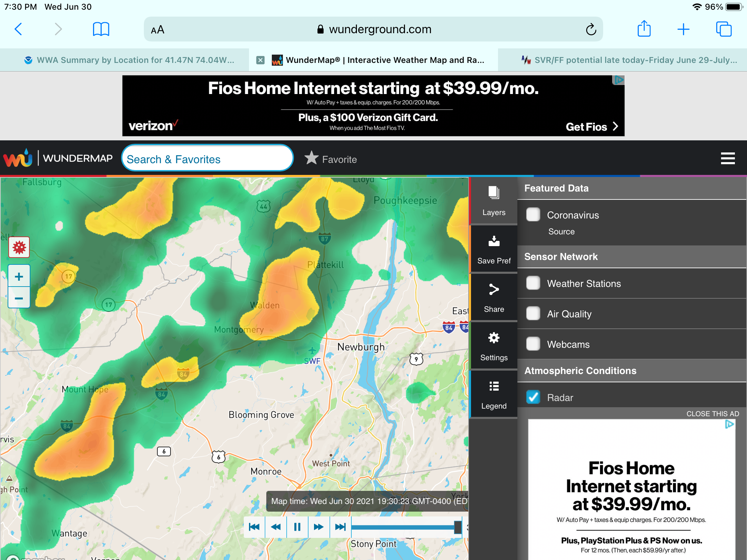The image size is (747, 560).
Task: Open the Share panel
Action: pos(494,298)
